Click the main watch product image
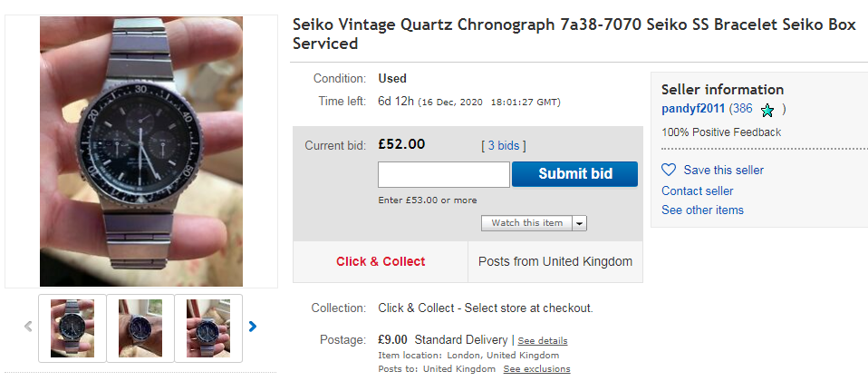The image size is (868, 391). 140,151
